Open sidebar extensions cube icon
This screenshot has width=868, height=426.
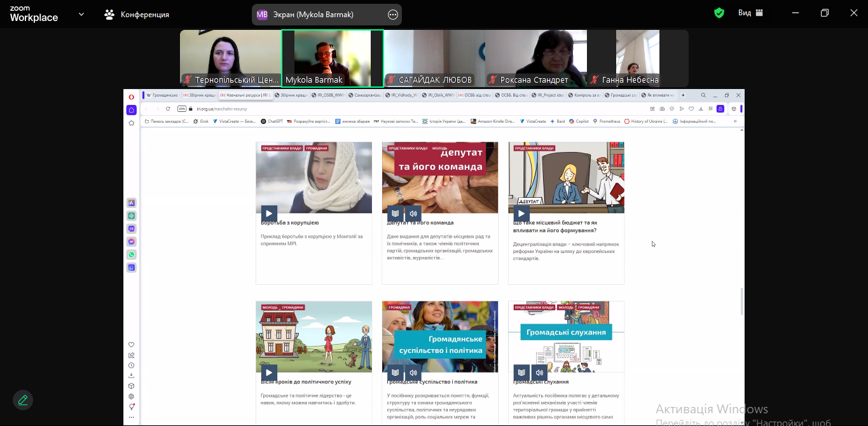click(132, 385)
